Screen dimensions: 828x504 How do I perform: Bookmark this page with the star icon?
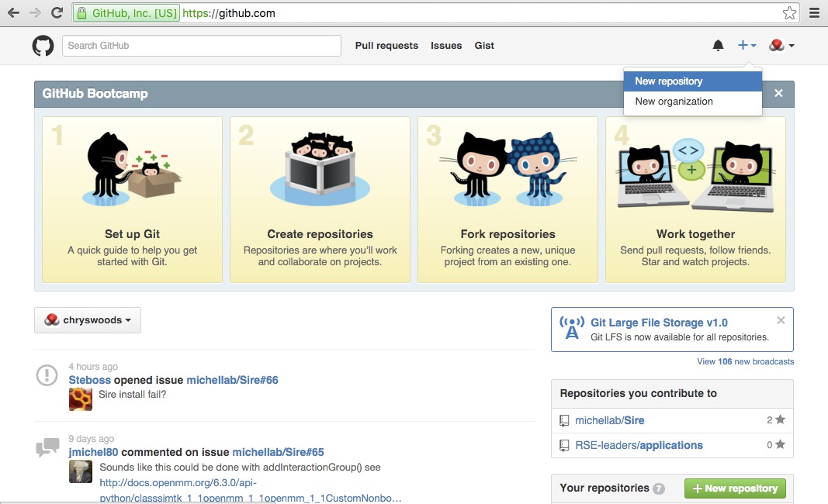[789, 12]
